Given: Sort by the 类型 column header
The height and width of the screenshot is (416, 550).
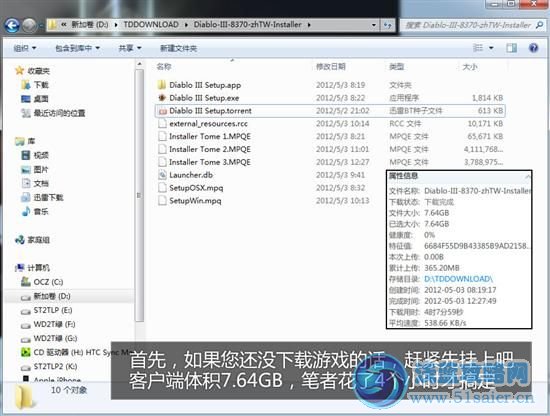Looking at the screenshot, I should [x=397, y=67].
